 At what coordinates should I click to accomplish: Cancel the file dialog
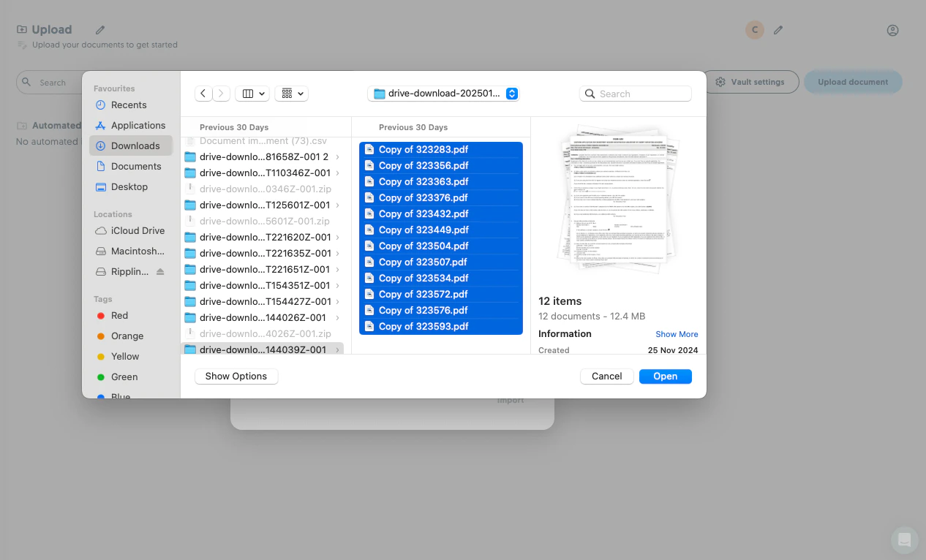pyautogui.click(x=607, y=376)
